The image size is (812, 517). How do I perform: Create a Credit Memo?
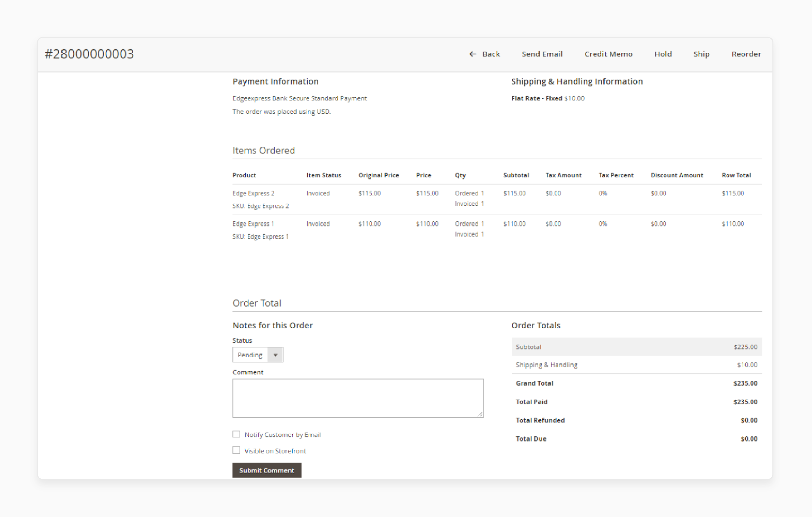pyautogui.click(x=608, y=54)
